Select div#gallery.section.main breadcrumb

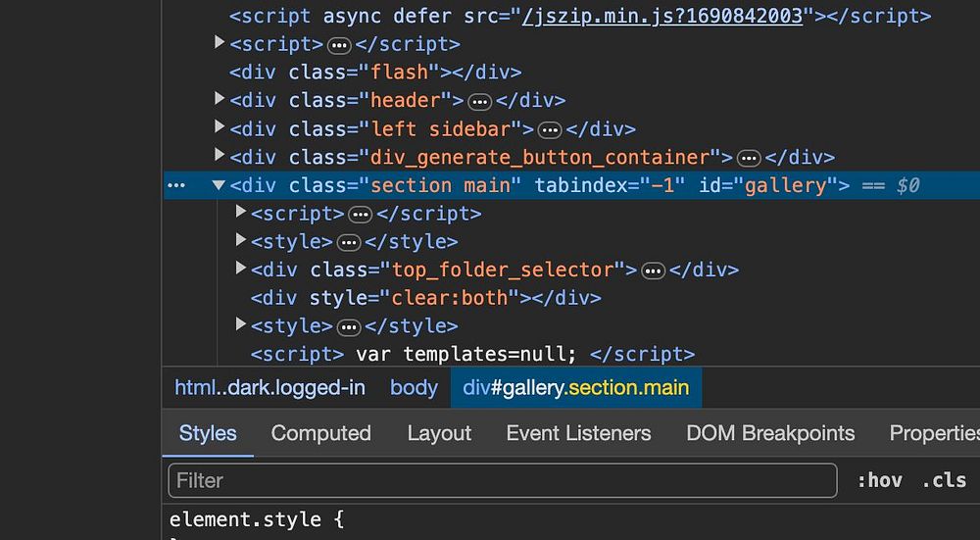coord(575,387)
